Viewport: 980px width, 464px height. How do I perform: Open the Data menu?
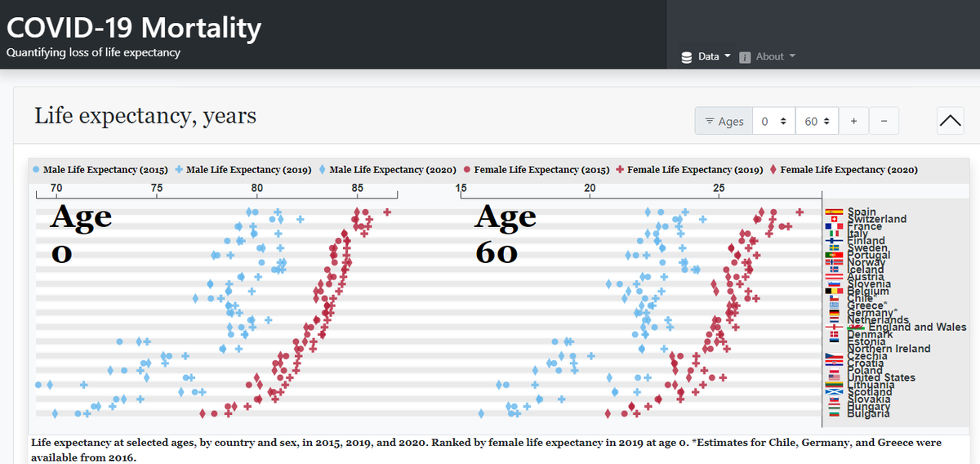(x=708, y=56)
